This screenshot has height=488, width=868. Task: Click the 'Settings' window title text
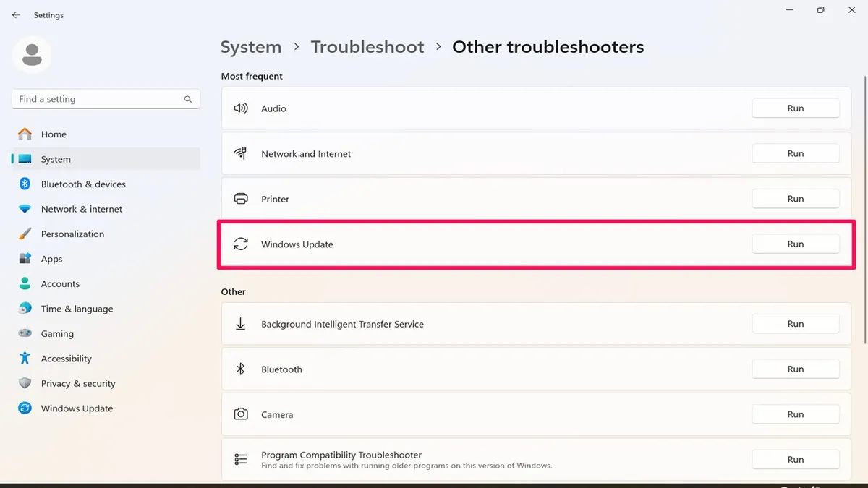pyautogui.click(x=48, y=15)
